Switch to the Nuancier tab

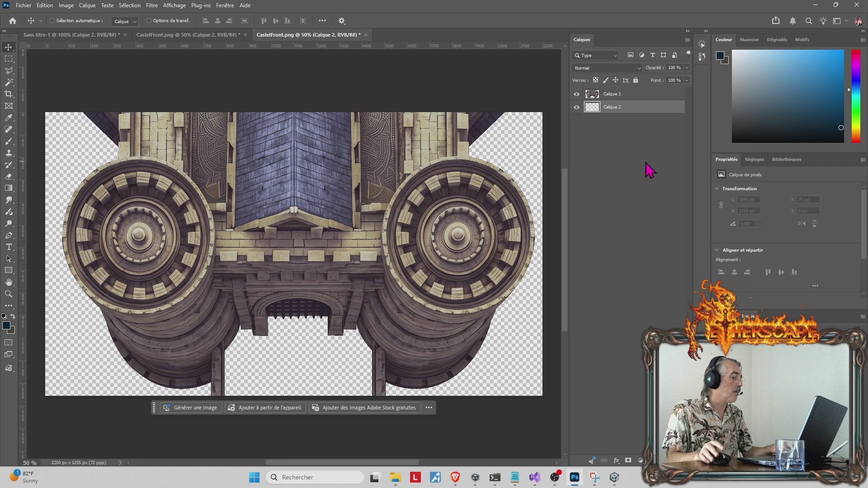pos(749,40)
